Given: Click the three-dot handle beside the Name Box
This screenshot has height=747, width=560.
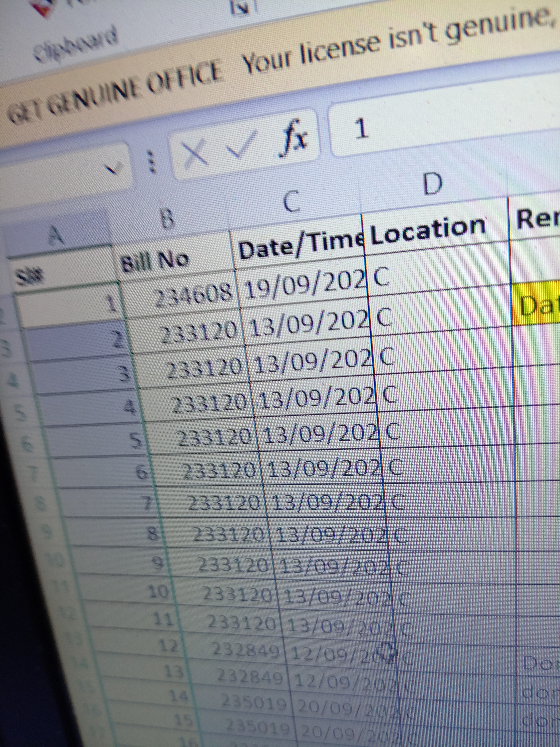Looking at the screenshot, I should click(151, 162).
